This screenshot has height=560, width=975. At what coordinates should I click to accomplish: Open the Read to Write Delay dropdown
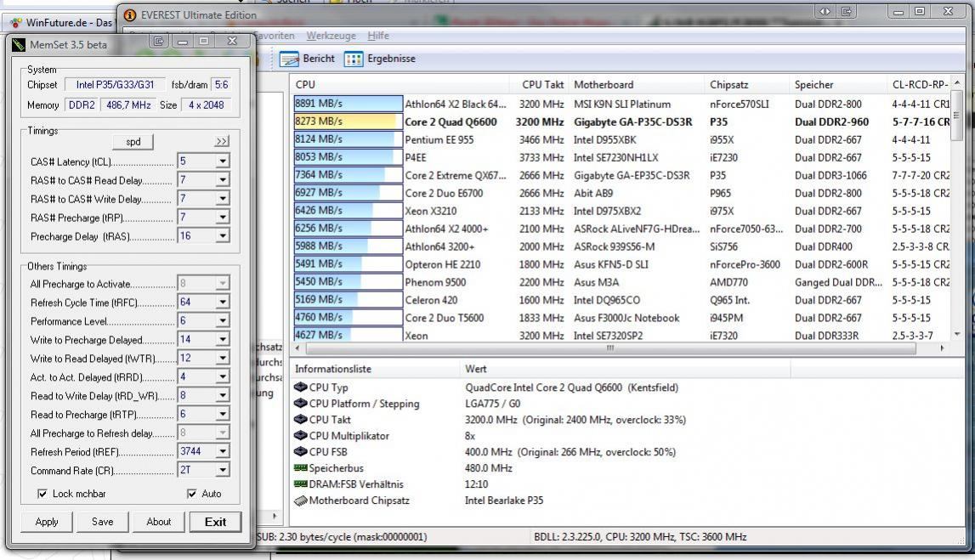tap(222, 395)
